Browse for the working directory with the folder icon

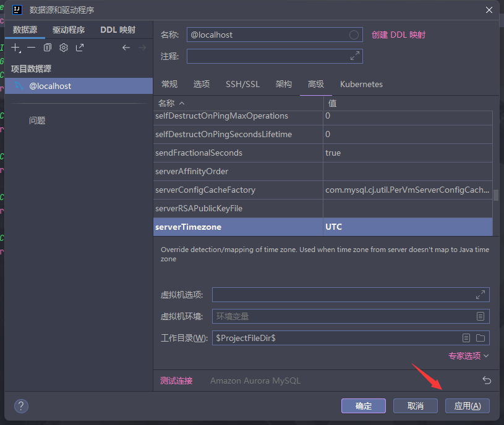[x=481, y=338]
